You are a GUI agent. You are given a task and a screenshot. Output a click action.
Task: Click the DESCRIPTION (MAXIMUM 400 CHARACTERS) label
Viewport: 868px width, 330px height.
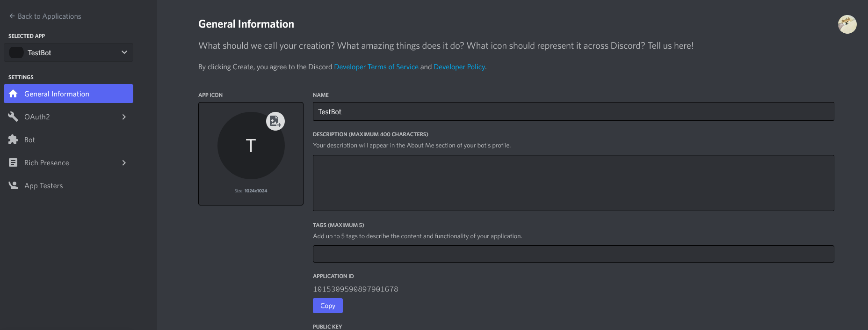(x=370, y=134)
